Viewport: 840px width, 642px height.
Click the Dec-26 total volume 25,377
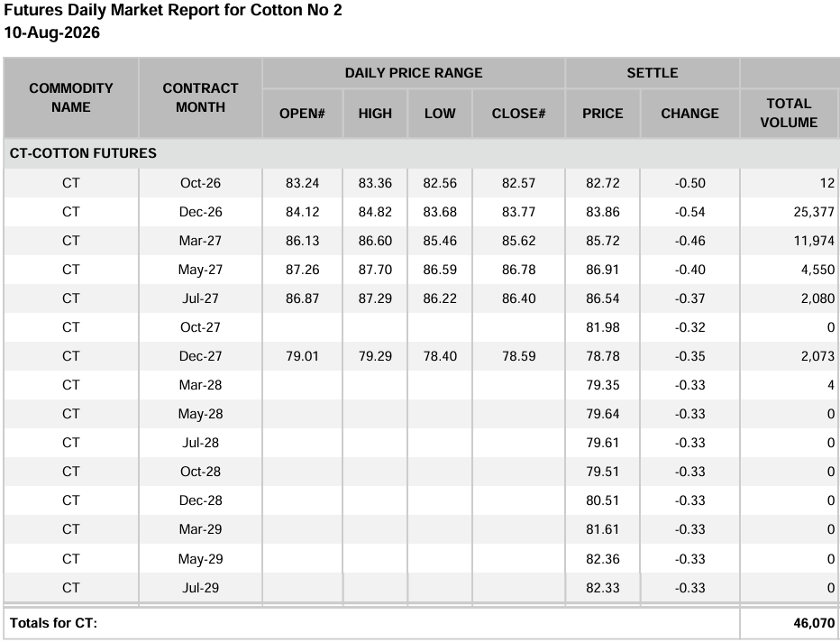click(x=814, y=212)
